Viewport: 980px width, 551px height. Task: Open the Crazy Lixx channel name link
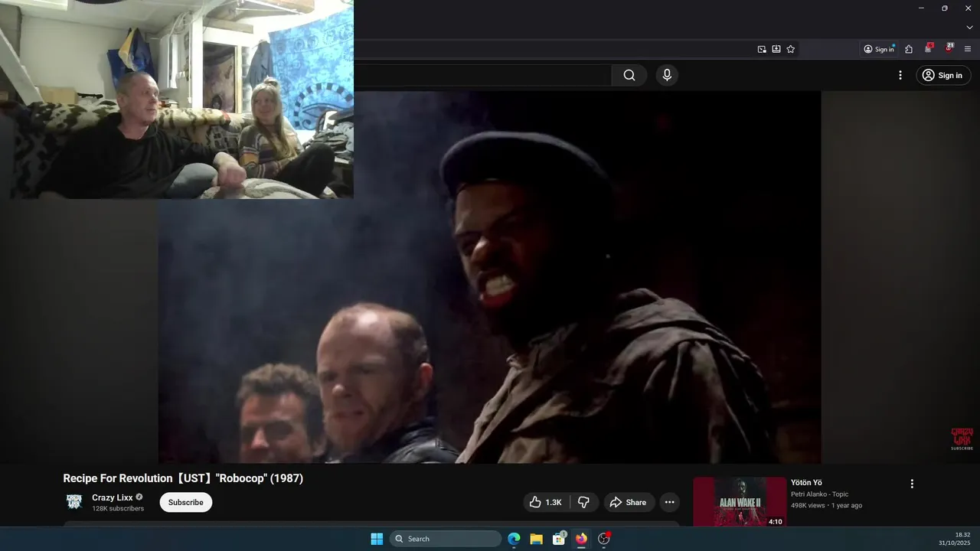point(113,497)
